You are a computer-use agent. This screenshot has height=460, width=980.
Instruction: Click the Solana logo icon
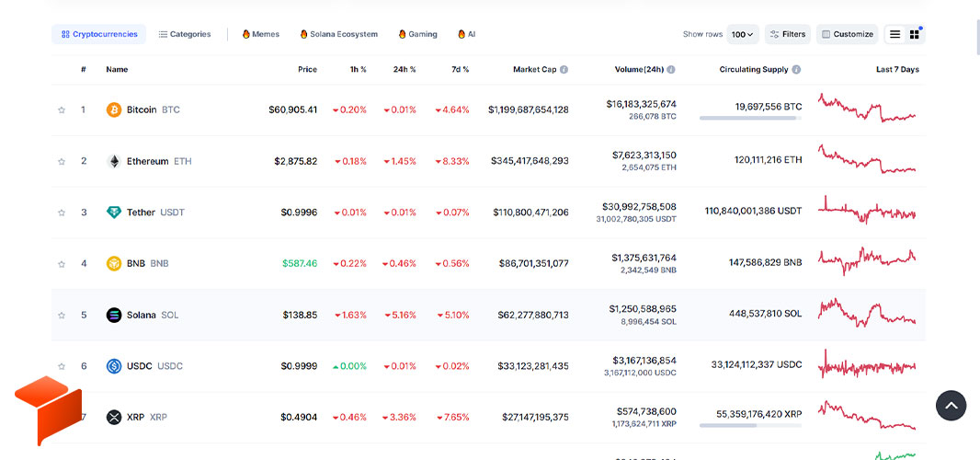pyautogui.click(x=114, y=315)
